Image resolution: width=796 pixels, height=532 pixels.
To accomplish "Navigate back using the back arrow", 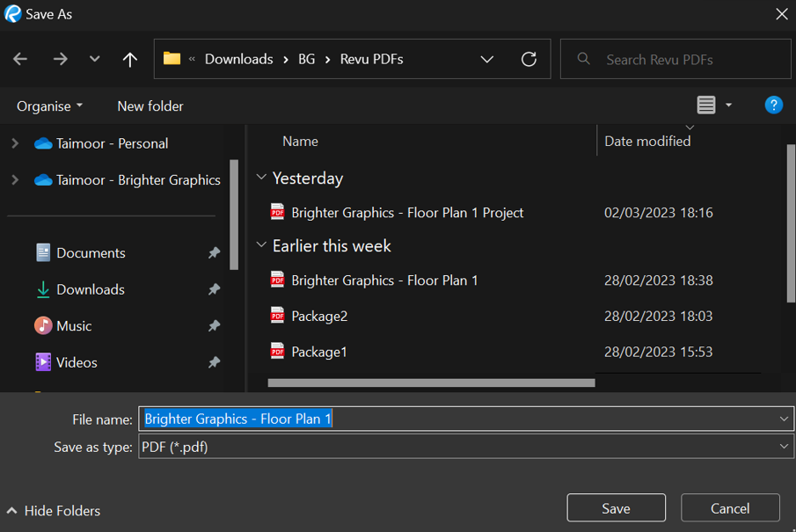I will 19,59.
